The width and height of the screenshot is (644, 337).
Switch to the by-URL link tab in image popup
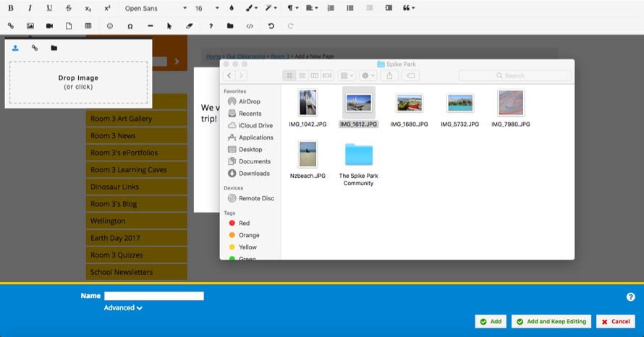coord(35,48)
